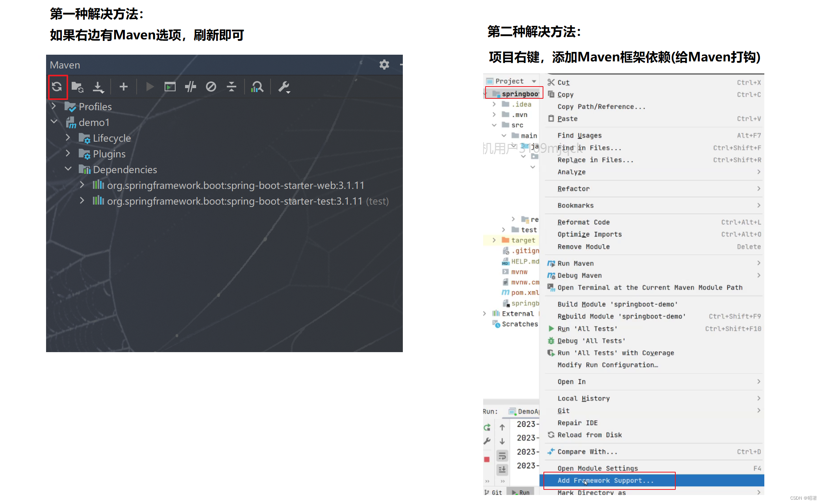Image resolution: width=823 pixels, height=504 pixels.
Task: Open the Project view dropdown arrow
Action: [x=534, y=81]
